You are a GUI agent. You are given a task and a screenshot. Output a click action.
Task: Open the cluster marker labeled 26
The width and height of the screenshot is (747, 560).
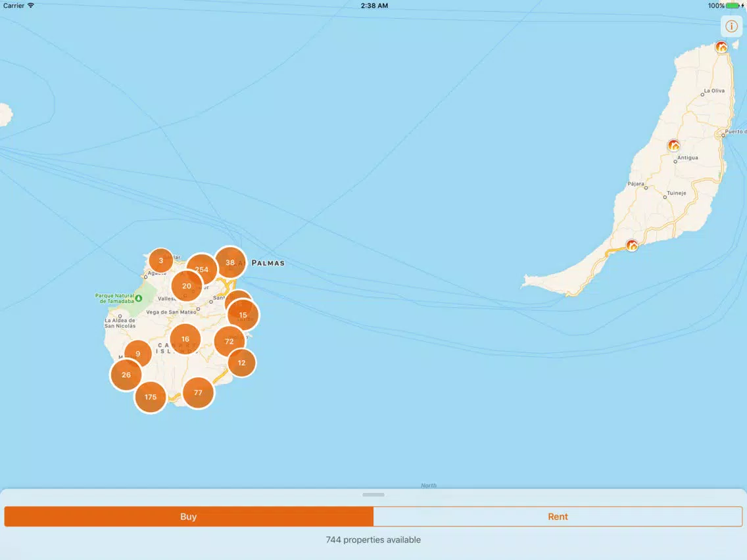tap(126, 375)
